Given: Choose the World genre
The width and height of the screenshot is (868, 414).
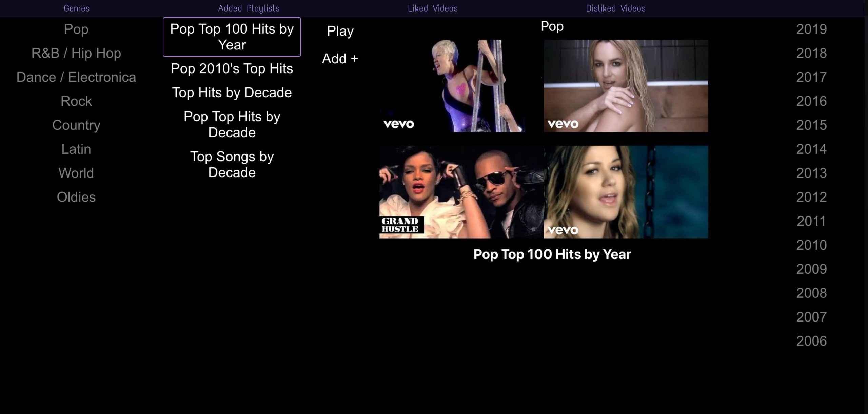Looking at the screenshot, I should [76, 173].
